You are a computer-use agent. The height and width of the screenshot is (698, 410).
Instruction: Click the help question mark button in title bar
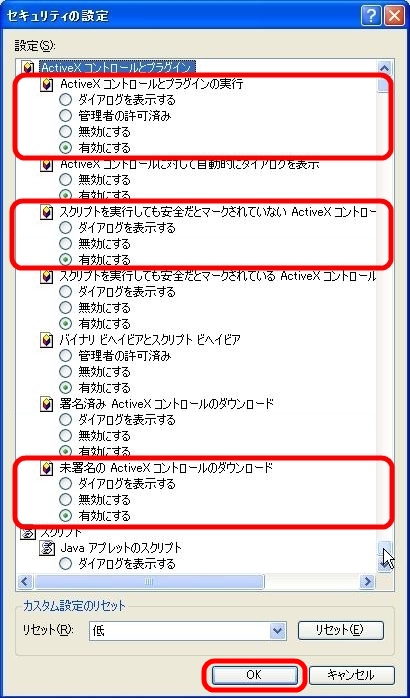371,16
